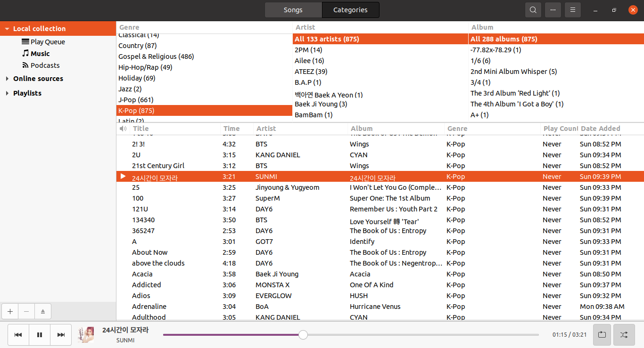
Task: Open Play Queue in the sidebar
Action: coord(47,42)
